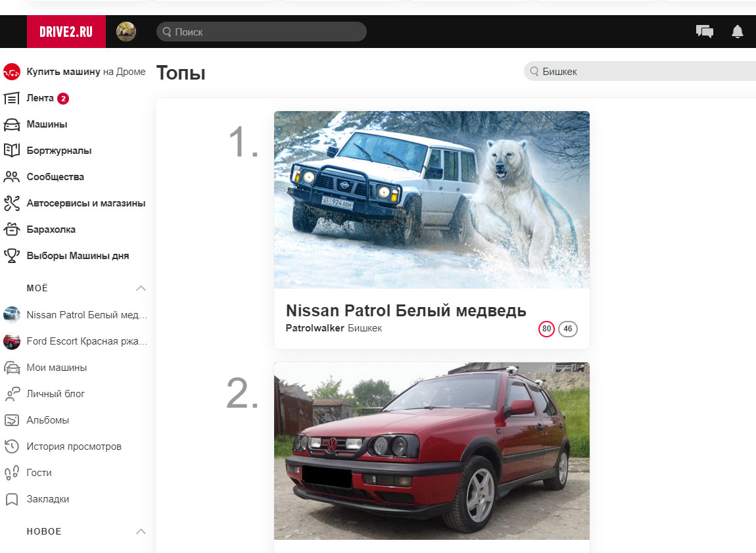Click the magnifier icon in Бишкек filter

click(534, 72)
